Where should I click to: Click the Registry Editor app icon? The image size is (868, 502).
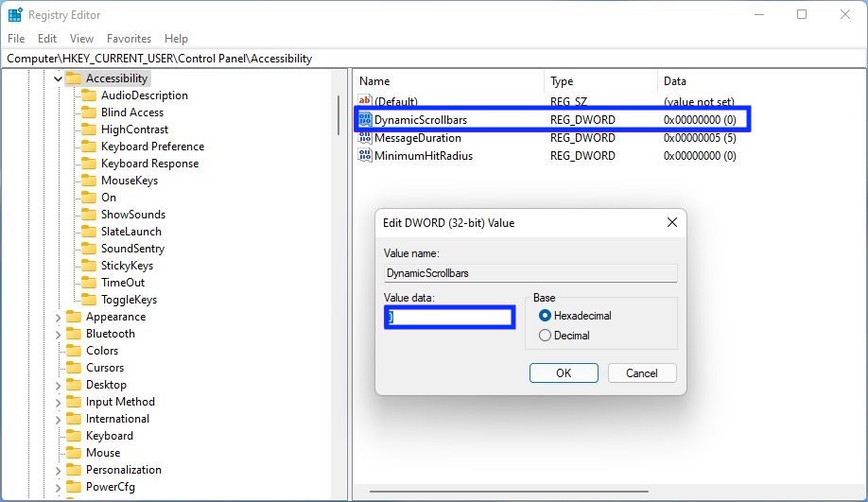click(15, 14)
